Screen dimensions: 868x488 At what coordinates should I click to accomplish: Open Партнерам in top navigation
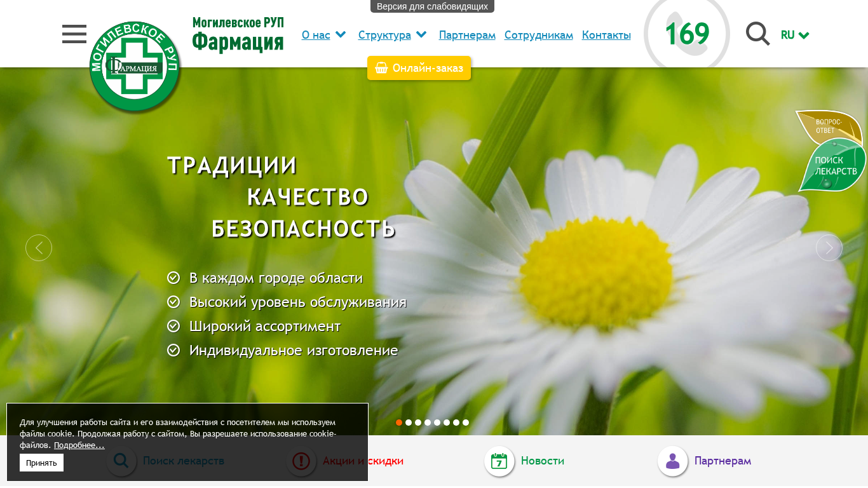coord(467,35)
